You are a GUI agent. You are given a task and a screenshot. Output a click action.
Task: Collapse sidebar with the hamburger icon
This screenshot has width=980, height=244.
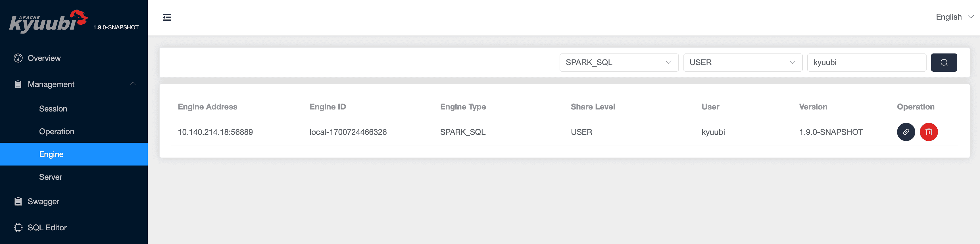(x=167, y=18)
